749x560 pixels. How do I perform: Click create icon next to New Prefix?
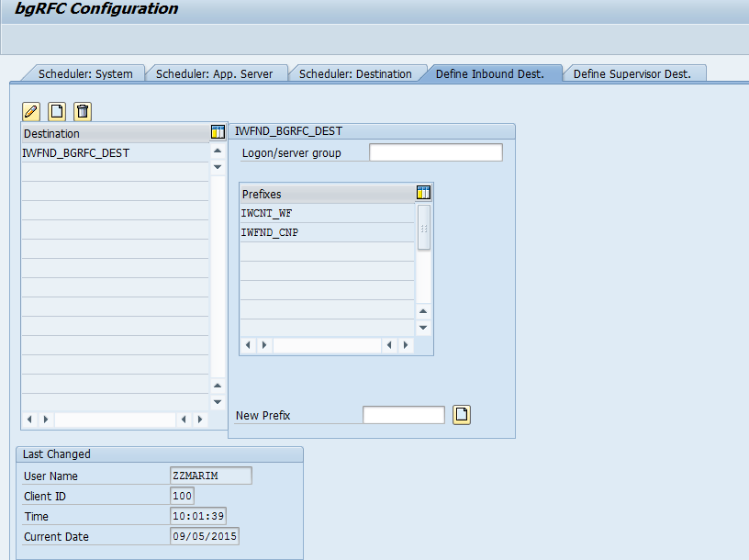point(462,415)
